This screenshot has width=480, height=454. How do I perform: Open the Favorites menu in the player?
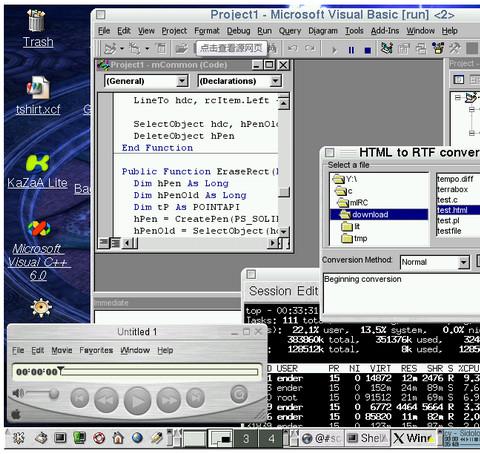(96, 350)
